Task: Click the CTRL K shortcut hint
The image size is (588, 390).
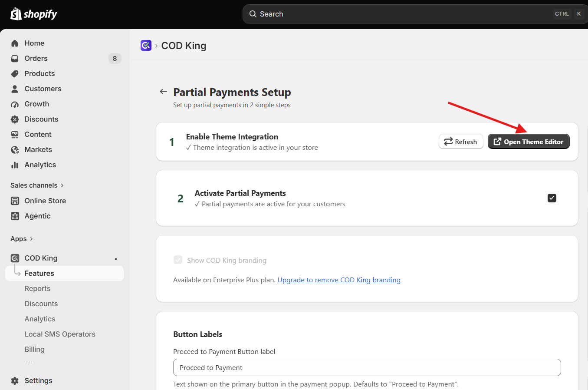Action: (568, 14)
